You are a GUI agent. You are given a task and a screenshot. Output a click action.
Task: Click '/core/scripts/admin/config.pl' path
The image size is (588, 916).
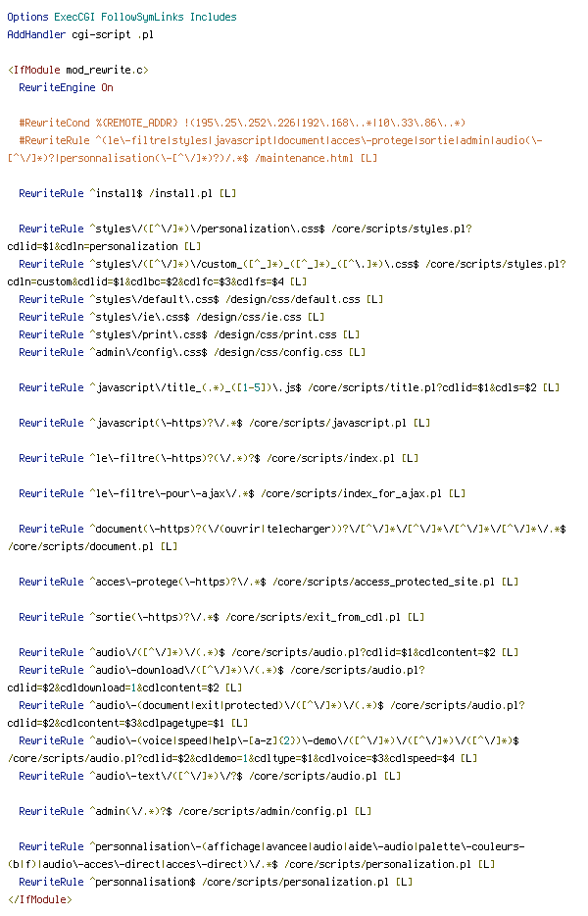coord(264,811)
